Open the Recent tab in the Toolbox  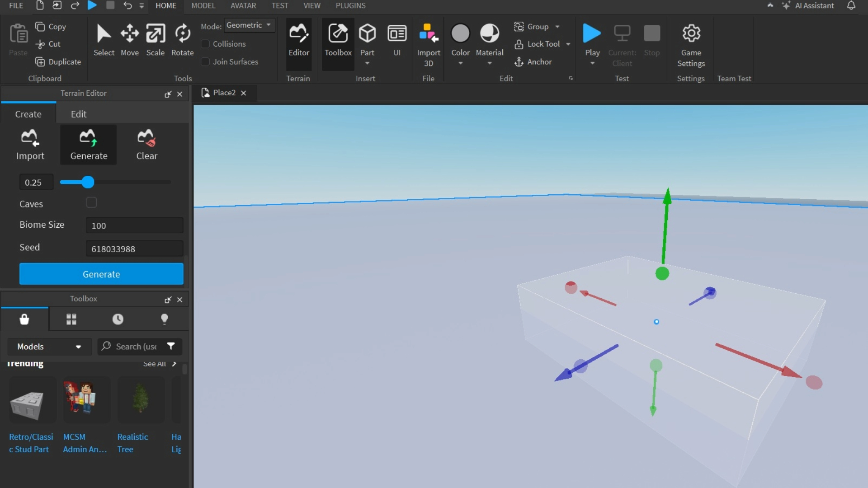(x=118, y=319)
